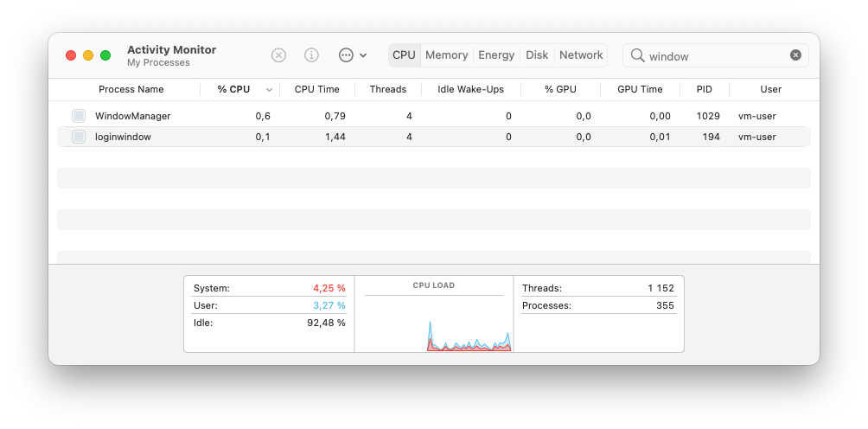Image resolution: width=868 pixels, height=429 pixels.
Task: Click the My Processes subtitle
Action: [x=158, y=63]
